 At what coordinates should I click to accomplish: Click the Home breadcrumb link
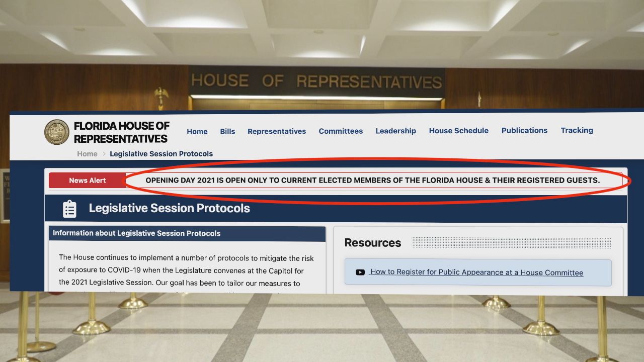[87, 154]
